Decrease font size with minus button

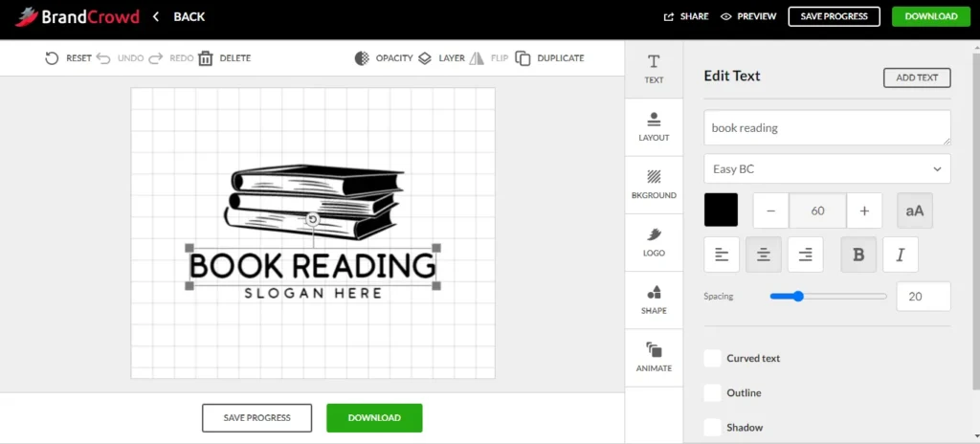[x=770, y=211]
